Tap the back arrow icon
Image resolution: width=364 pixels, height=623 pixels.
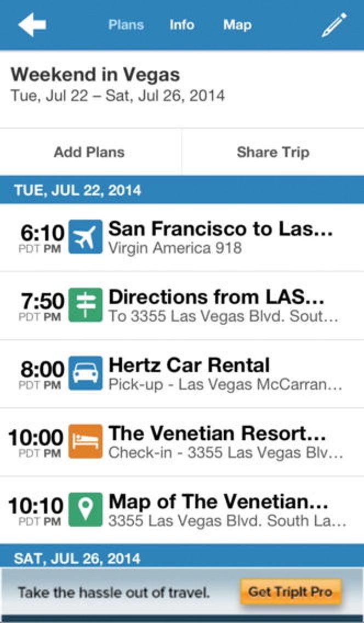[32, 25]
